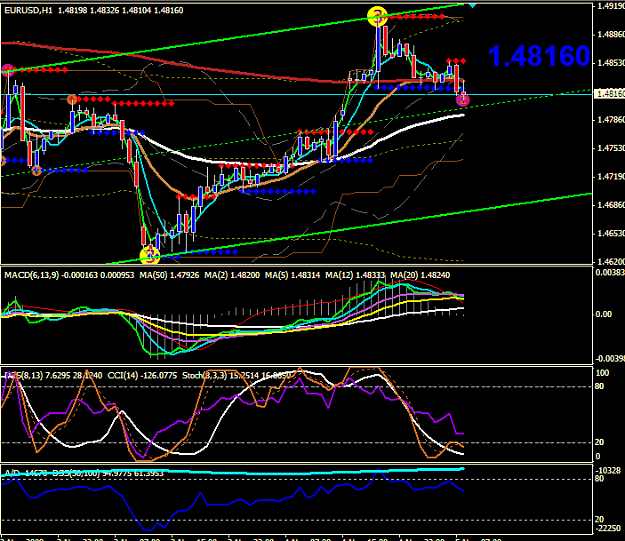Image resolution: width=625 pixels, height=541 pixels.
Task: Click the 1.4753 level on the price axis
Action: [610, 148]
